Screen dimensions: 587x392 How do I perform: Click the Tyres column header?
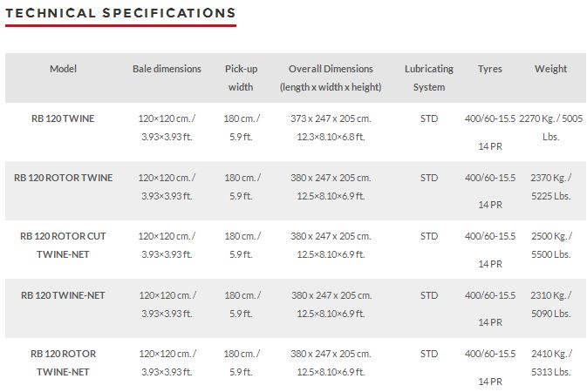(x=490, y=69)
